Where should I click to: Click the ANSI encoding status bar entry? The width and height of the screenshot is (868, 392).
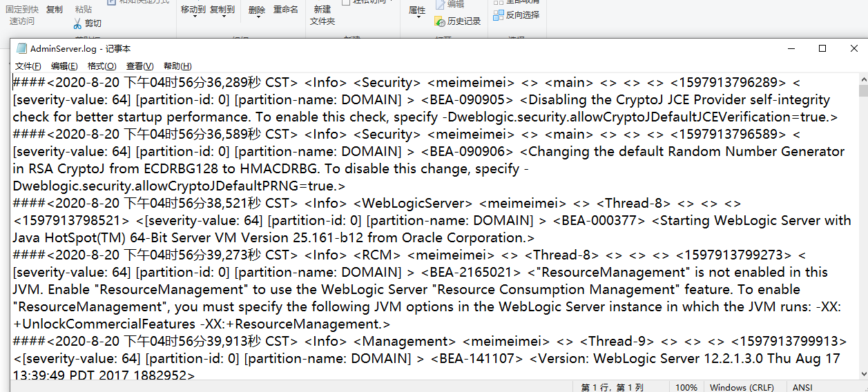pos(804,387)
